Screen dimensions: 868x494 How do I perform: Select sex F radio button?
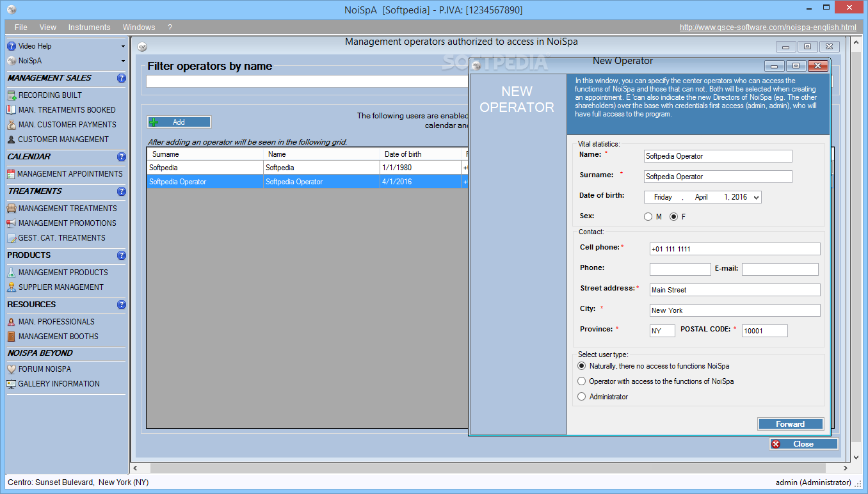tap(673, 217)
